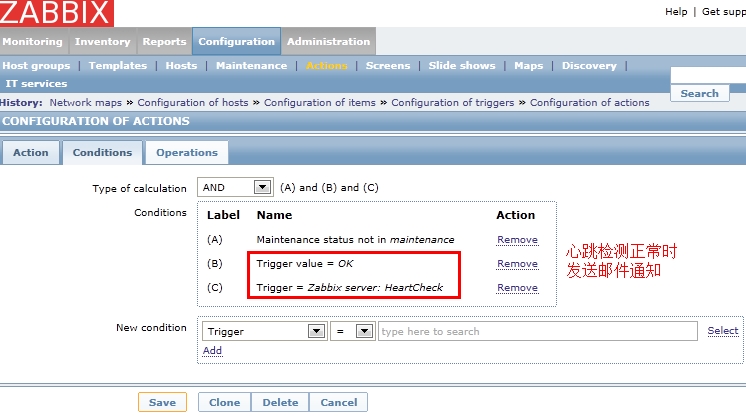
Task: Click the (A) and (B) and (C) expression
Action: [329, 188]
